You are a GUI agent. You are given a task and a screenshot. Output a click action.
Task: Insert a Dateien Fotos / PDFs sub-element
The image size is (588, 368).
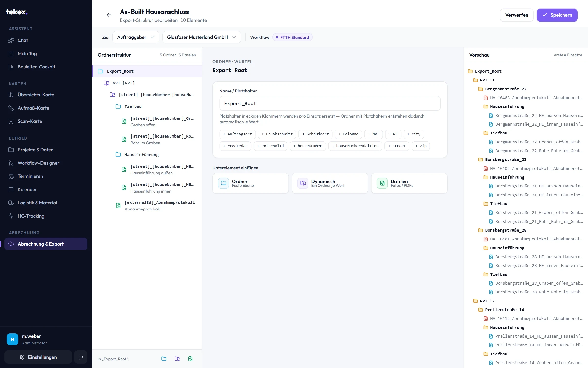[409, 183]
